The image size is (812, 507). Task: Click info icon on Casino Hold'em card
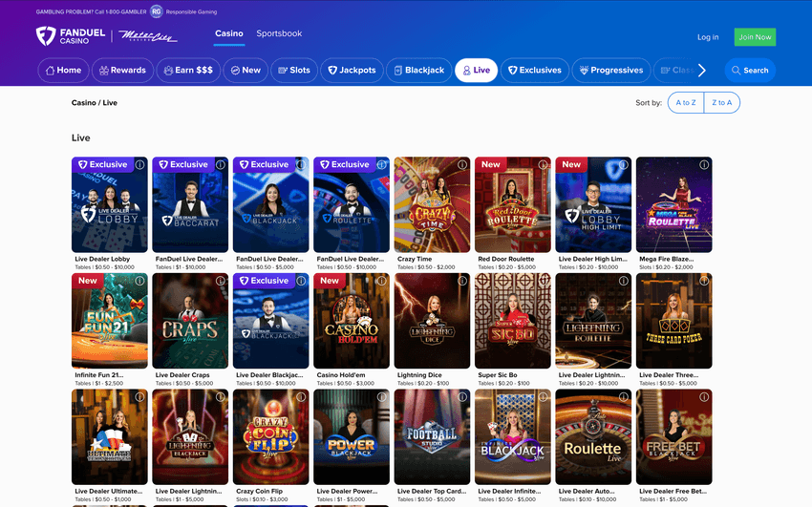tap(382, 281)
